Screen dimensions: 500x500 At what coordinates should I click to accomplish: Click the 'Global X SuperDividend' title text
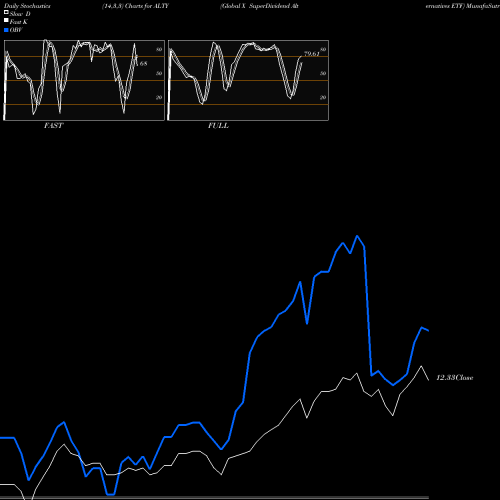(x=255, y=6)
